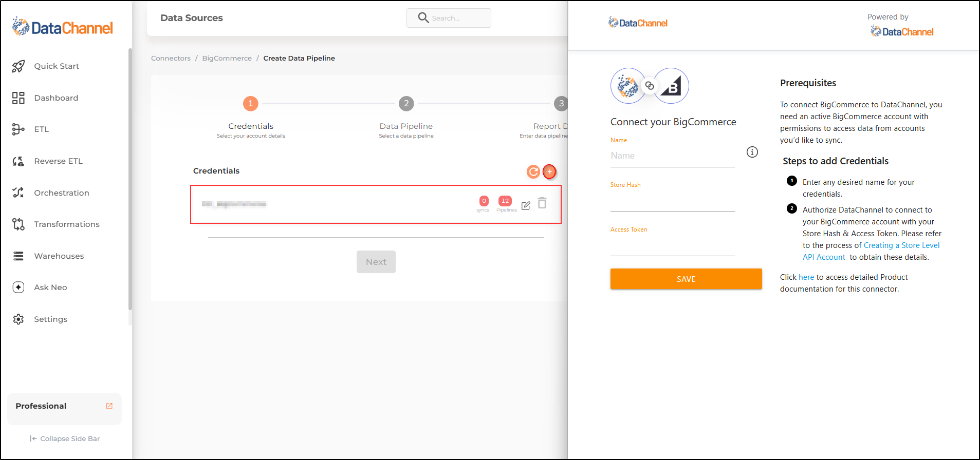Delete the listed credential trash icon

click(542, 203)
